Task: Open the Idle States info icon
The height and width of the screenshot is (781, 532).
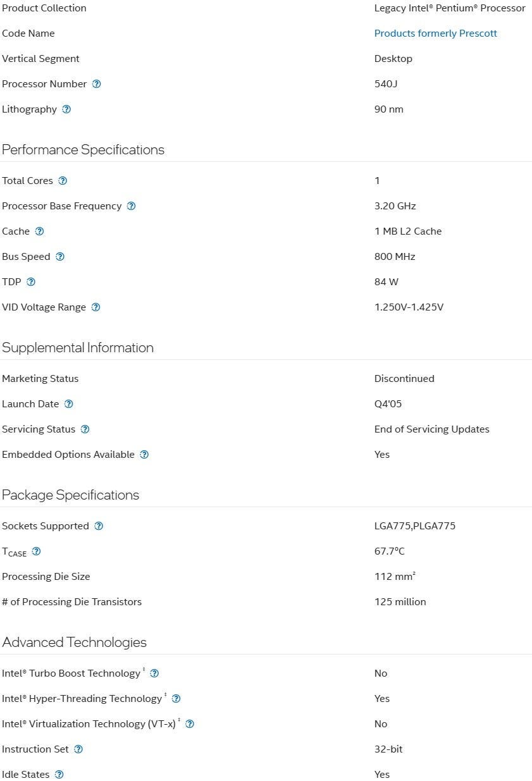Action: [x=59, y=775]
